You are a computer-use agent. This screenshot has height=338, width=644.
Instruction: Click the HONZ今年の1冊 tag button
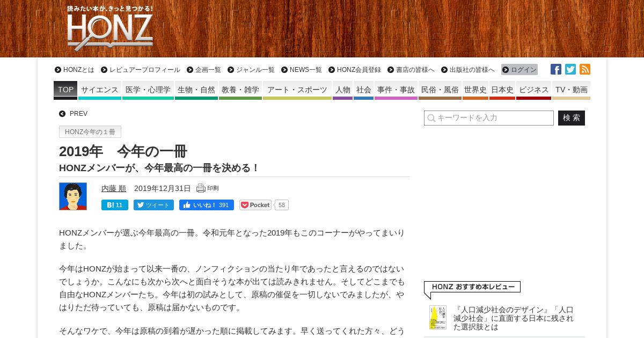90,132
